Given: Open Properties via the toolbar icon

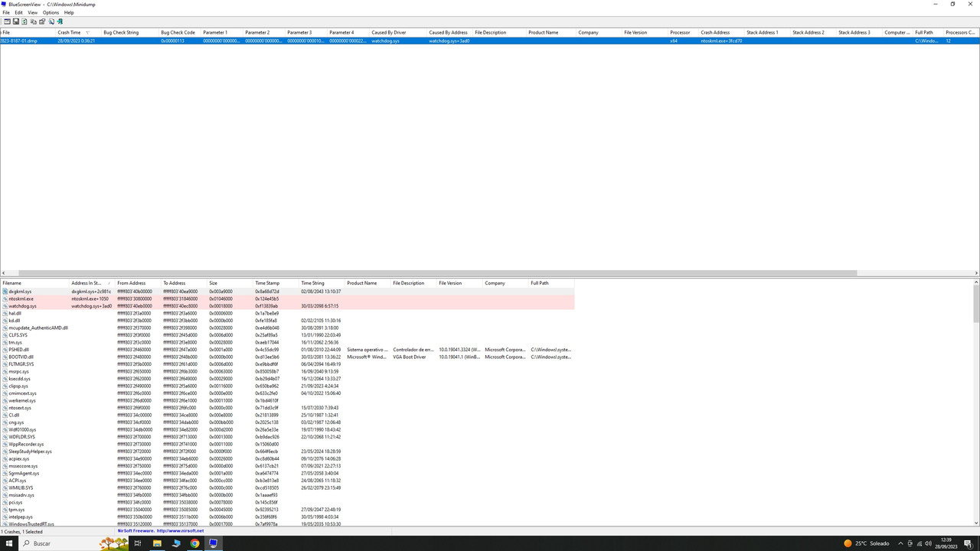Looking at the screenshot, I should click(x=42, y=21).
